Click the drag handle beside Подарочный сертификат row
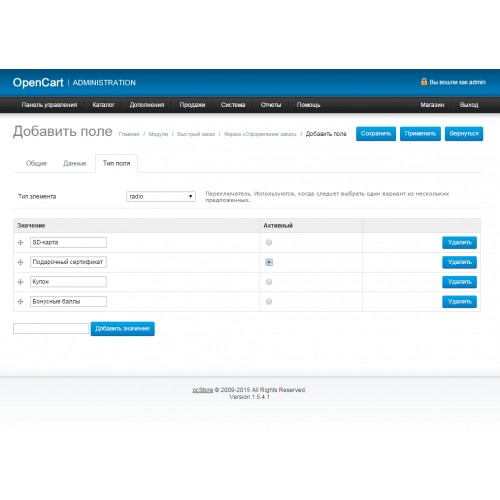The width and height of the screenshot is (500, 500). tap(20, 262)
